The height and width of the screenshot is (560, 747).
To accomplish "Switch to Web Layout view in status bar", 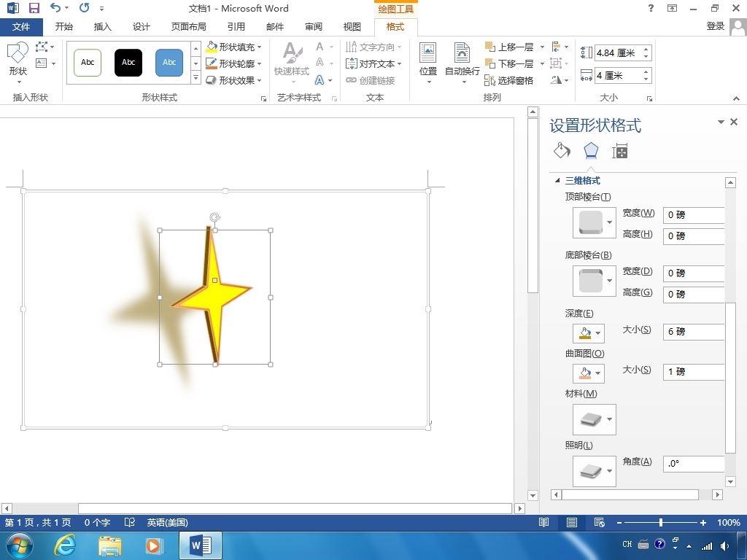I will tap(600, 522).
